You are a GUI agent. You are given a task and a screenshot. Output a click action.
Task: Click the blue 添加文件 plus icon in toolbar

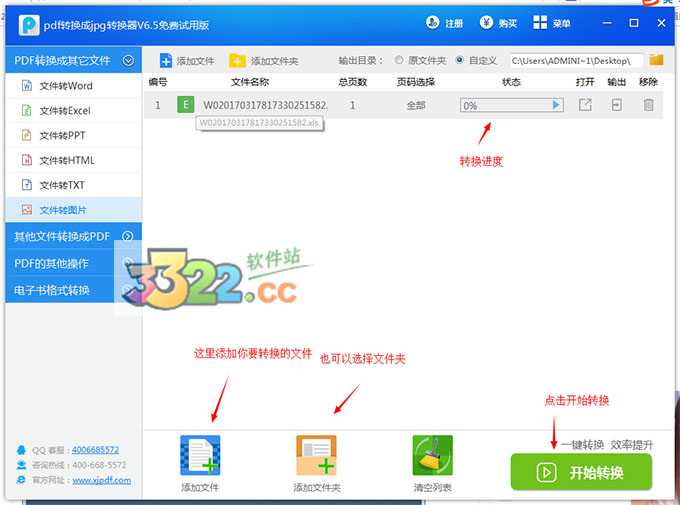click(166, 61)
